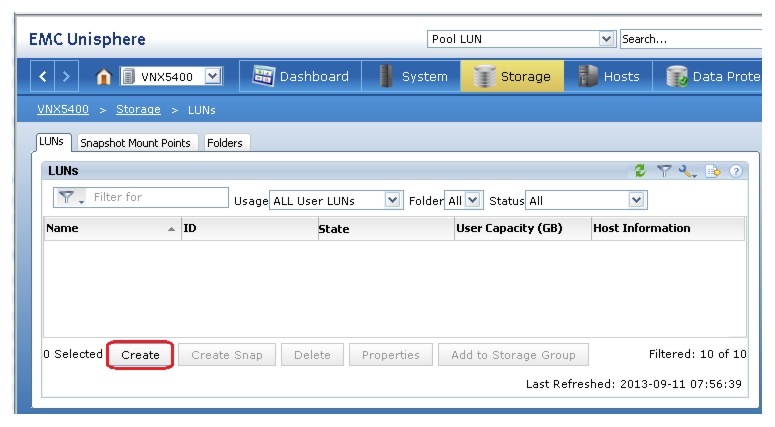Open the System menu
775x427 pixels.
(412, 76)
